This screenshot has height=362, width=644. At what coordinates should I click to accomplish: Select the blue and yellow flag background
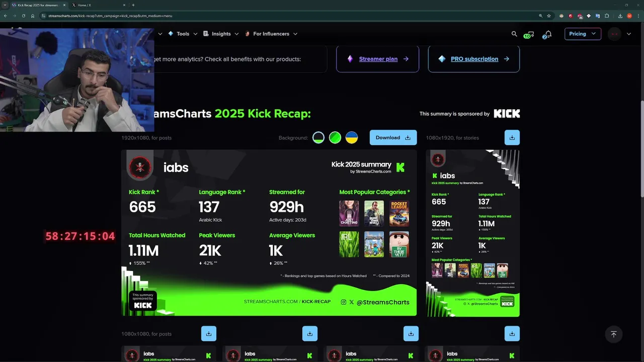(352, 138)
